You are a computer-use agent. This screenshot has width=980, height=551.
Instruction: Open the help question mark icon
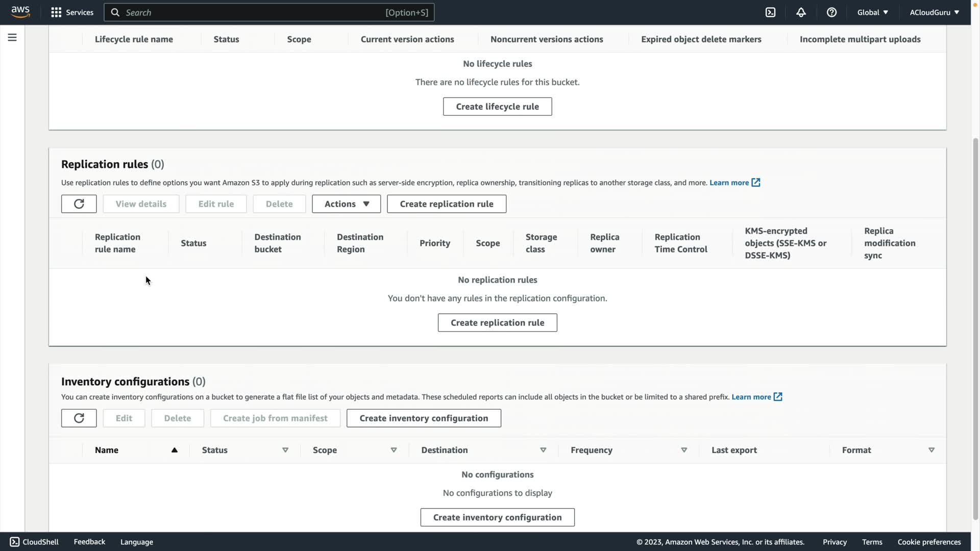tap(831, 12)
